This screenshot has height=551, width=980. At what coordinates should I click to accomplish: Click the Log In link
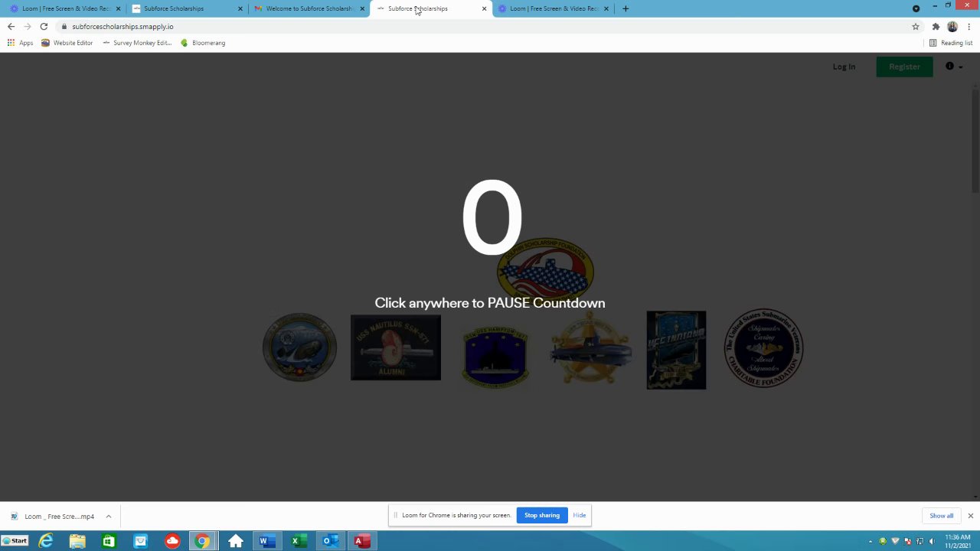point(844,67)
